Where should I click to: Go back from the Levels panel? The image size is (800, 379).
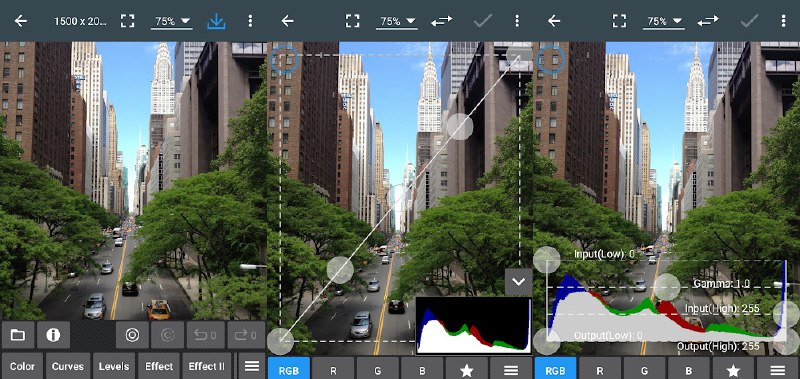(x=554, y=21)
